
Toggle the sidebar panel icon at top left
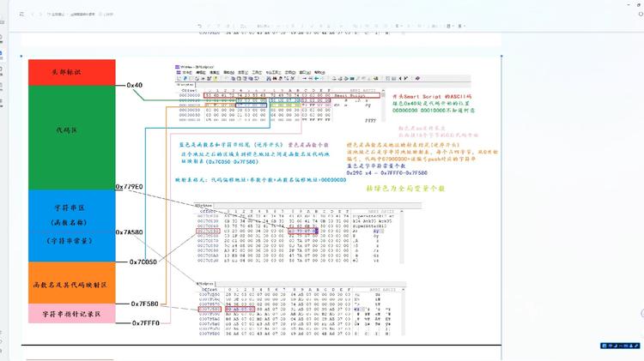(21, 14)
